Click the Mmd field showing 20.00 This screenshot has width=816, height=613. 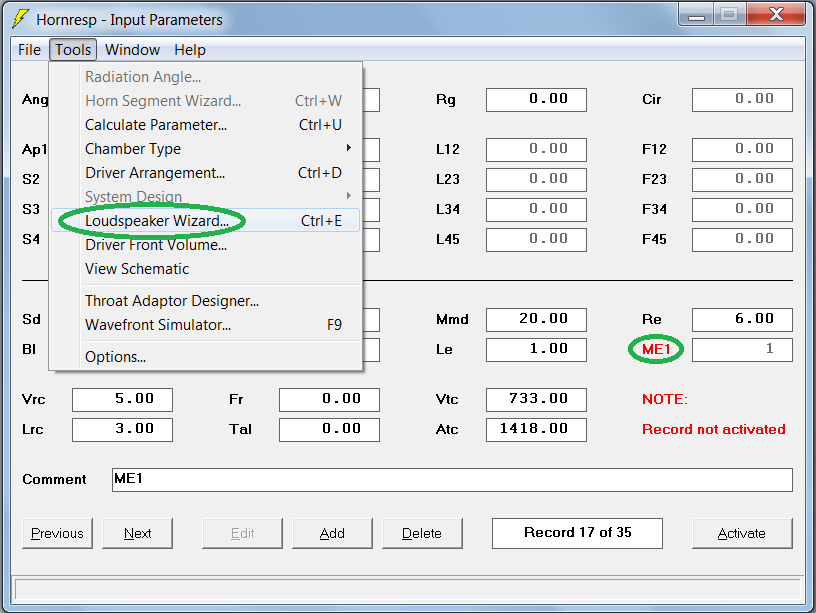pos(536,320)
